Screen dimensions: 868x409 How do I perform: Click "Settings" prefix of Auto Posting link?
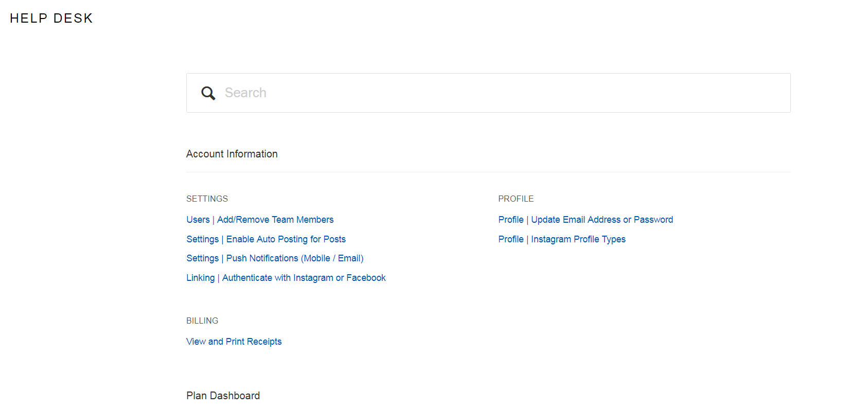[202, 239]
